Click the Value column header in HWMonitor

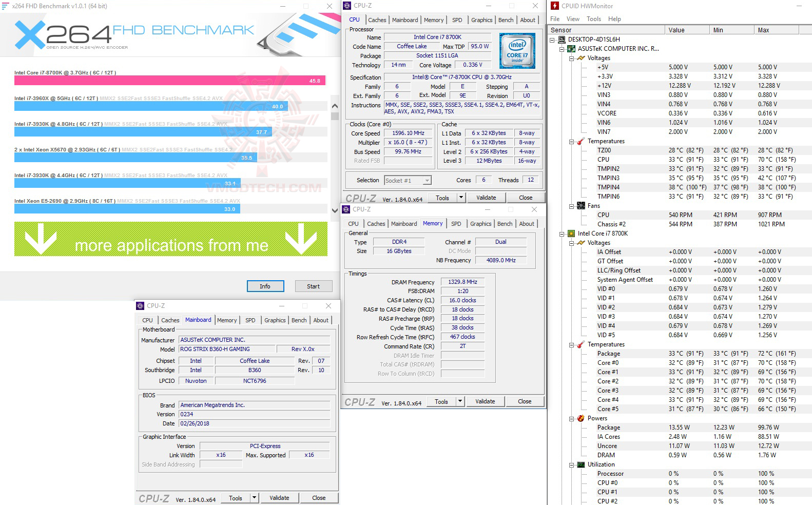click(687, 30)
